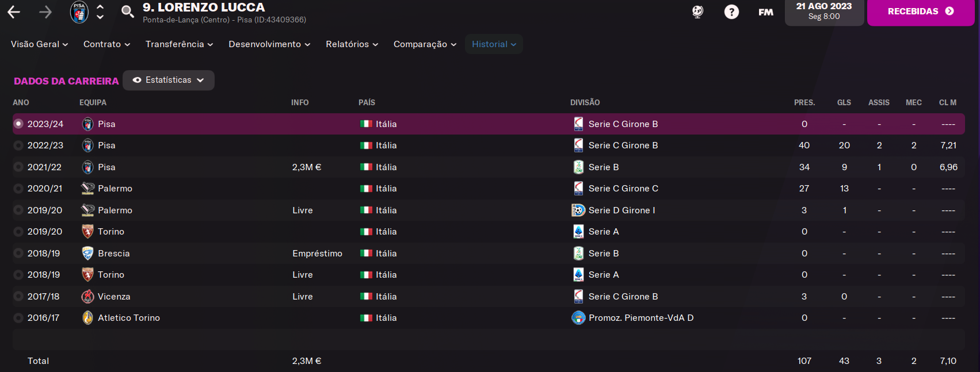The height and width of the screenshot is (372, 980).
Task: Click the Italy flag in the Brescia row
Action: coord(366,254)
